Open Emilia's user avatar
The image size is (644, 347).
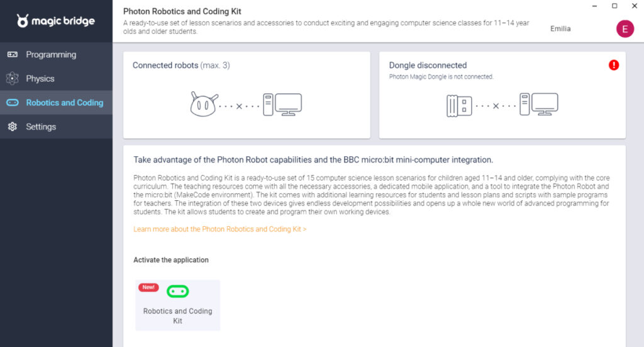tap(625, 28)
